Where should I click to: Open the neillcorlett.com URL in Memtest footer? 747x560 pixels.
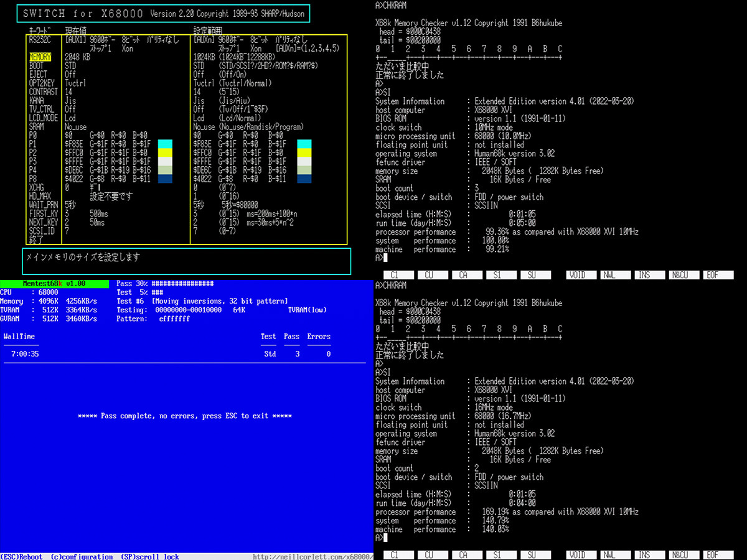[312, 556]
